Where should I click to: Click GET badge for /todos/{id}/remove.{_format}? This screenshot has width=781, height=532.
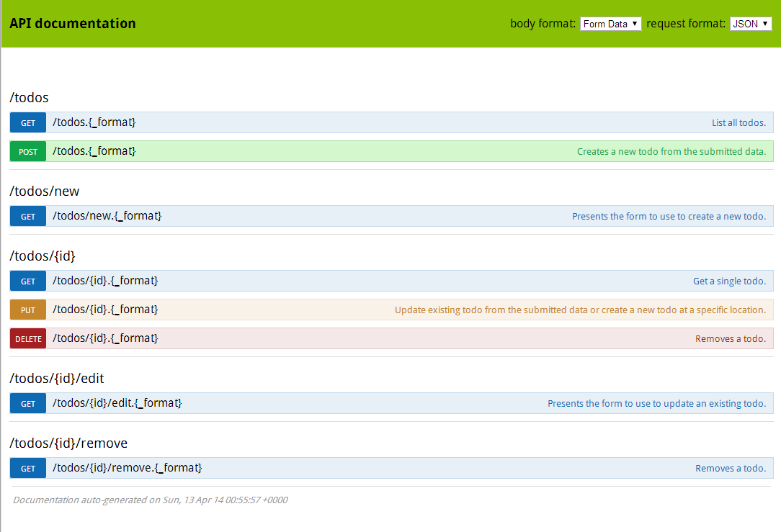[28, 469]
